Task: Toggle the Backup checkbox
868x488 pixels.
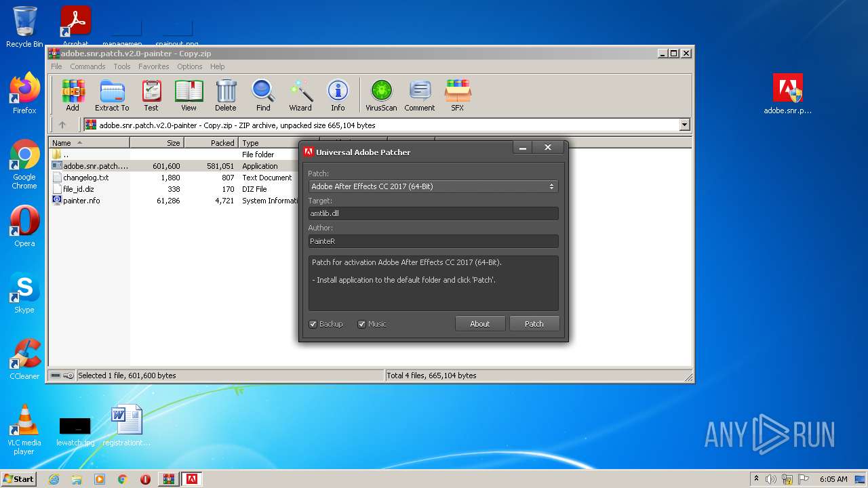Action: (313, 324)
